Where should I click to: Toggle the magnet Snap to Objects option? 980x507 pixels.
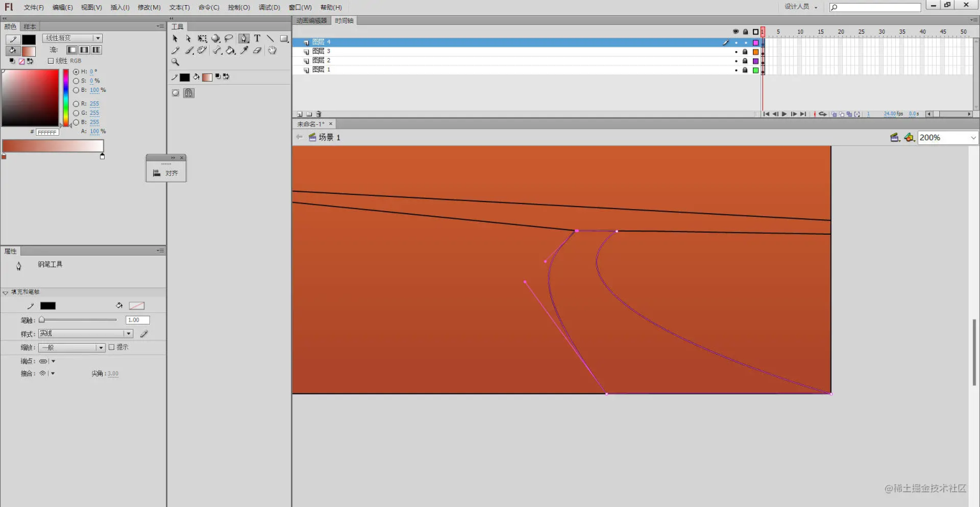coord(189,93)
